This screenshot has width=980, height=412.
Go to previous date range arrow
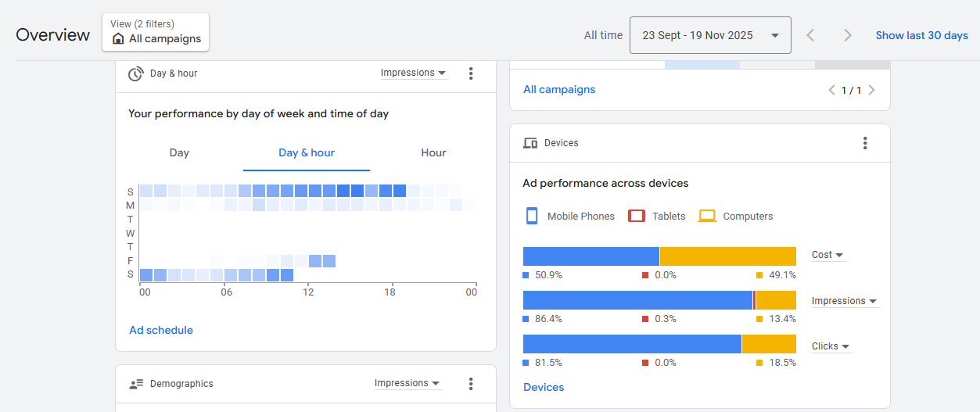810,35
